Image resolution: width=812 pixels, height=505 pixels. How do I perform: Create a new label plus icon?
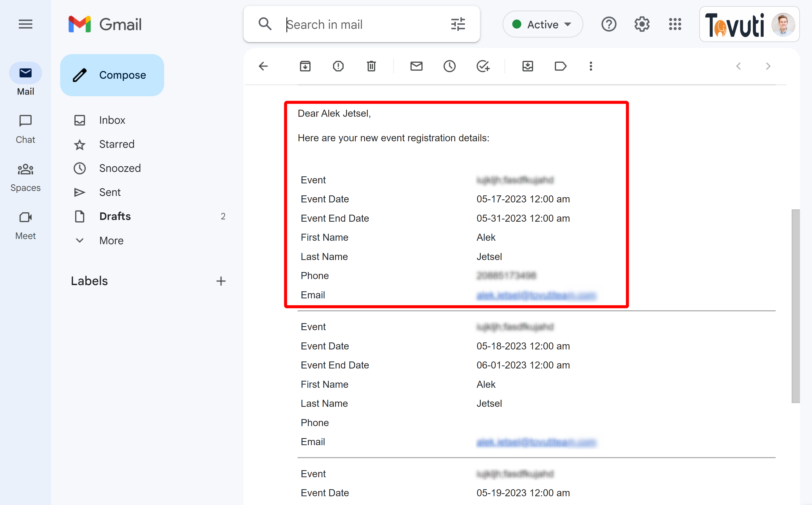[221, 281]
